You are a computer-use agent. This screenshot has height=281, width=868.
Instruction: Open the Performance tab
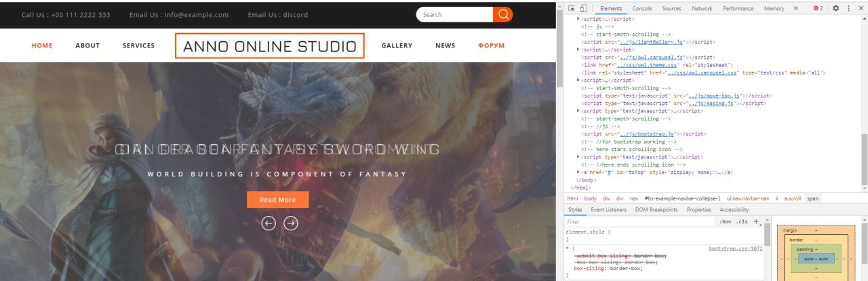click(738, 8)
